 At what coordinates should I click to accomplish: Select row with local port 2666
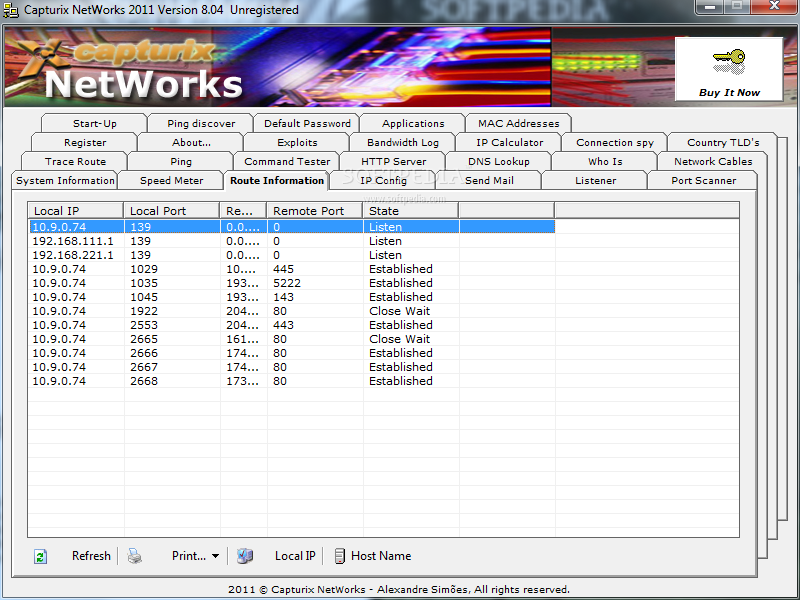point(292,353)
